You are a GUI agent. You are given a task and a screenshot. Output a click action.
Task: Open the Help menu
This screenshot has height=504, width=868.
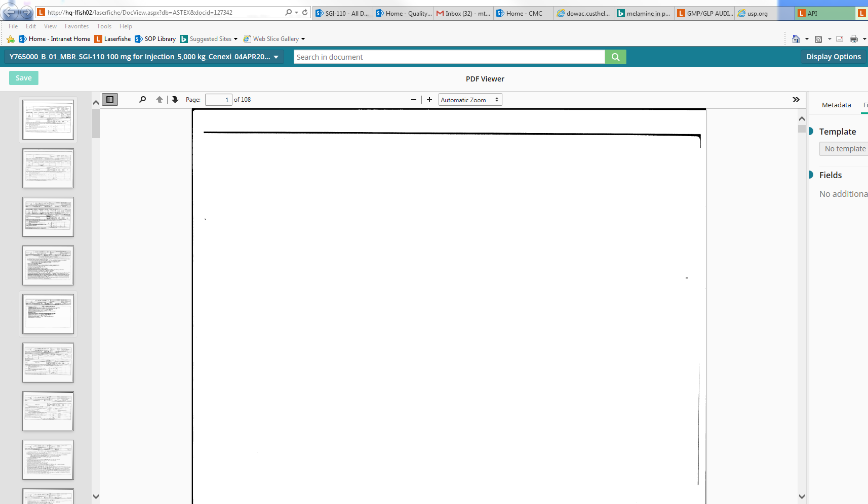126,26
